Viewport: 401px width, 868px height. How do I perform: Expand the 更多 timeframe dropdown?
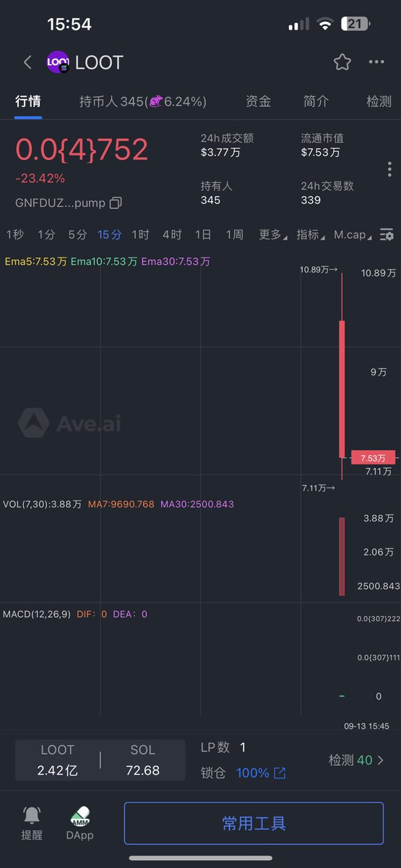click(272, 234)
